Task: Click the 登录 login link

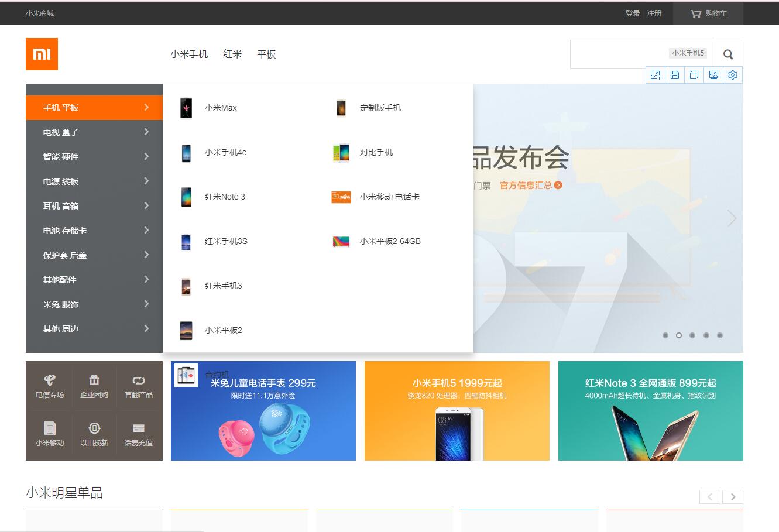Action: [x=633, y=13]
